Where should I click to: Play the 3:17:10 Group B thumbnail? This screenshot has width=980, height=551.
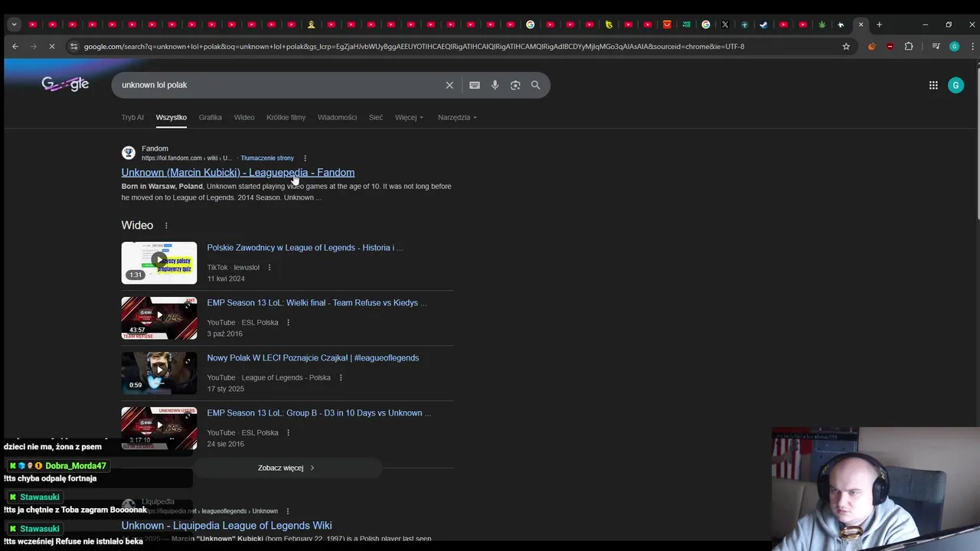(158, 428)
